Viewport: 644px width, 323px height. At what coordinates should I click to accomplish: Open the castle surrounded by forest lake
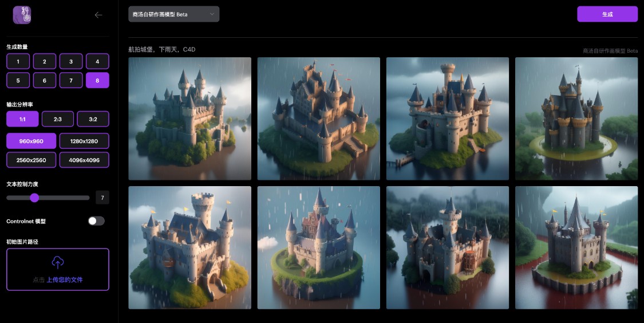448,247
